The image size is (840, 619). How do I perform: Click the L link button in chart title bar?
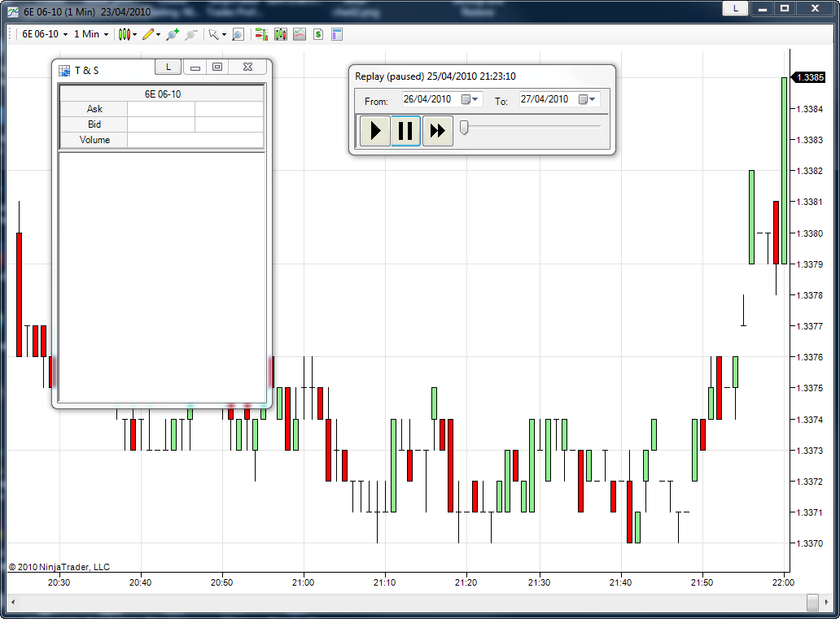pyautogui.click(x=736, y=8)
